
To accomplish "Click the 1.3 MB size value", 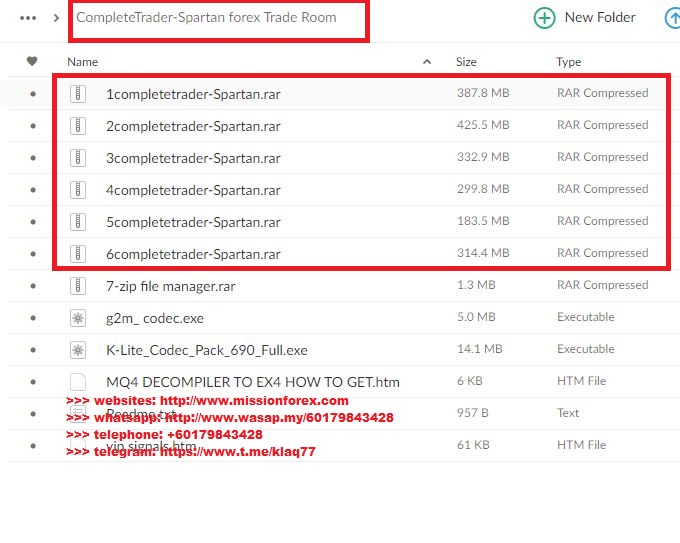I will [476, 285].
